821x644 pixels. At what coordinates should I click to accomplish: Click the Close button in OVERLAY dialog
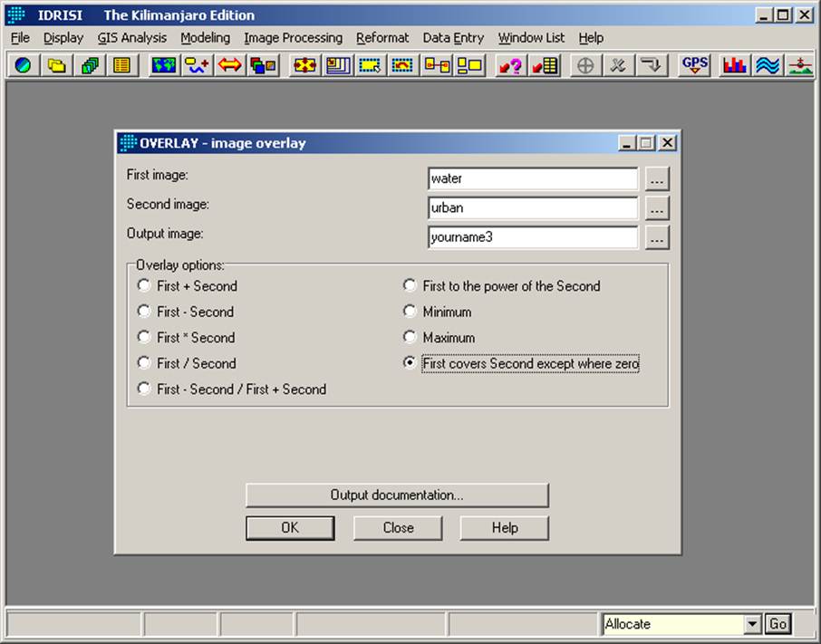(x=398, y=527)
